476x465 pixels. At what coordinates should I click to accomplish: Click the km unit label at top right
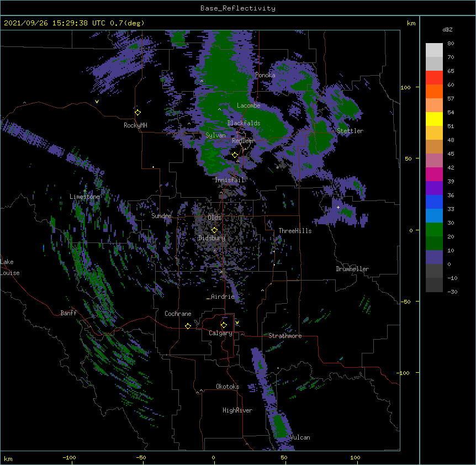[411, 23]
